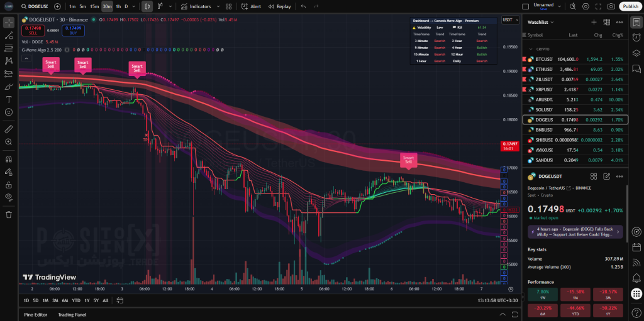The image size is (644, 321).
Task: Select ETHUSD row in watchlist
Action: coord(575,69)
